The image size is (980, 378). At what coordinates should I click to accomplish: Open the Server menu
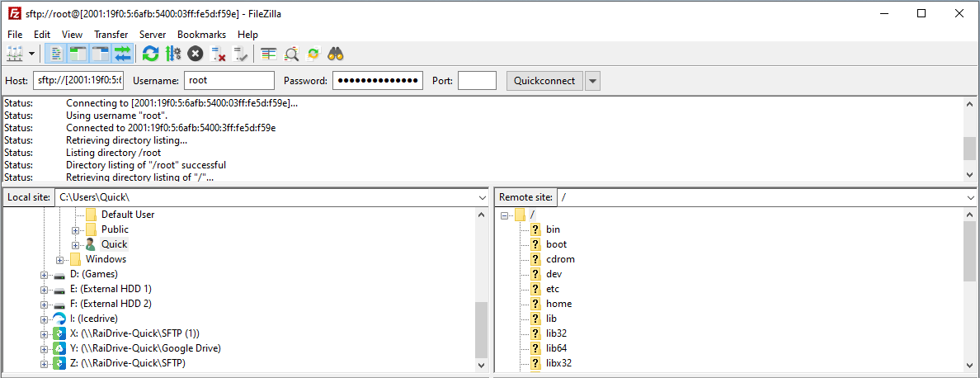[x=153, y=35]
